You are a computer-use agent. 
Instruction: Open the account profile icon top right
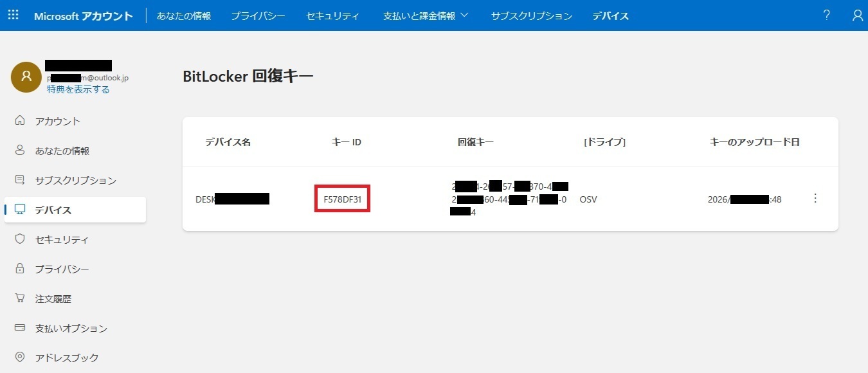(857, 15)
